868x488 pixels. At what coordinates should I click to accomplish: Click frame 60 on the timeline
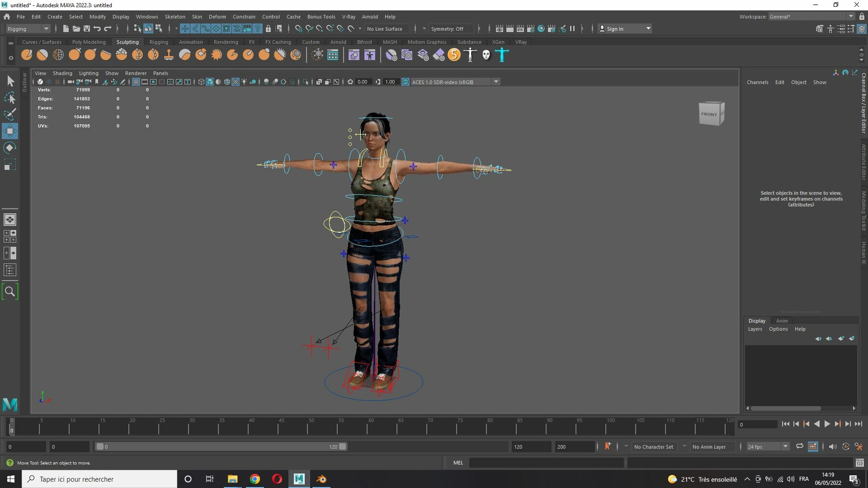click(x=370, y=425)
